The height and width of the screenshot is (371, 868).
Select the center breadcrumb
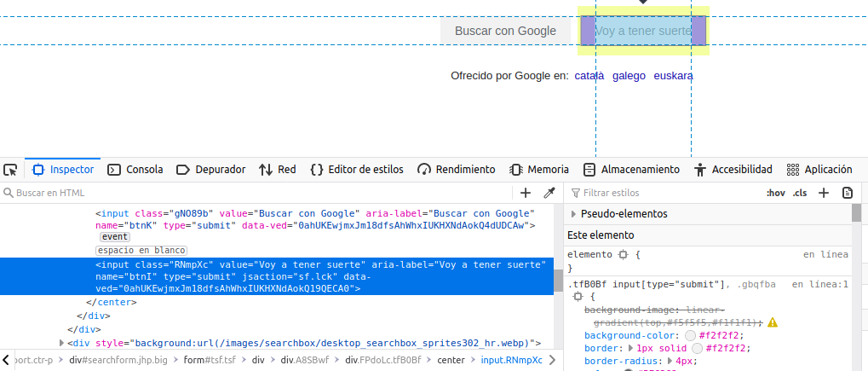click(451, 360)
